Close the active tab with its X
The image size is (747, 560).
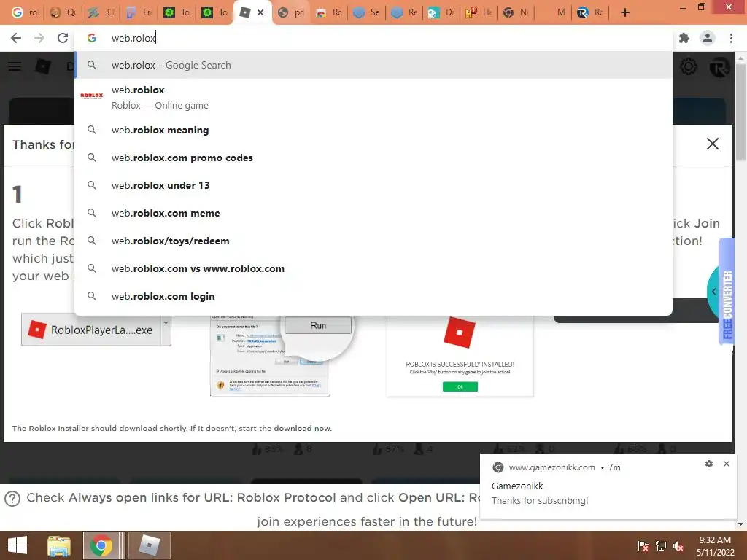point(260,12)
